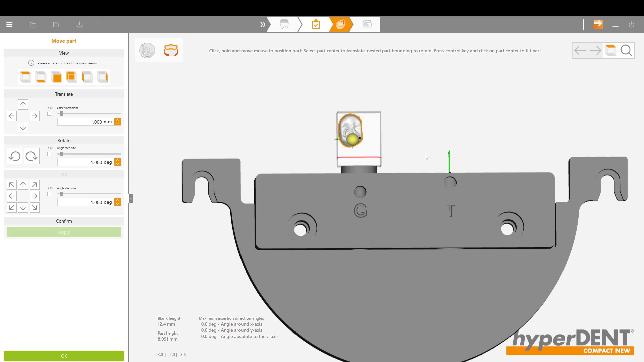644x362 pixels.
Task: Translate part downward with down arrow
Action: pyautogui.click(x=23, y=127)
